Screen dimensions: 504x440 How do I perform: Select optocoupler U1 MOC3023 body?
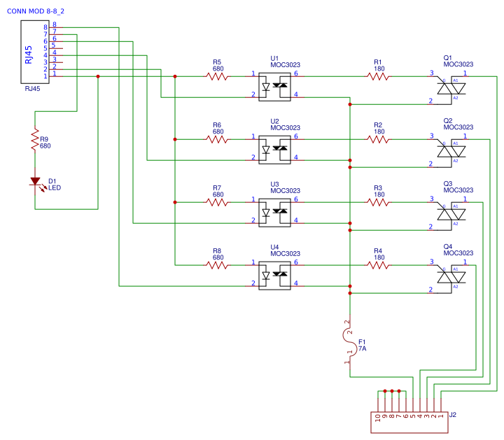[x=275, y=87]
